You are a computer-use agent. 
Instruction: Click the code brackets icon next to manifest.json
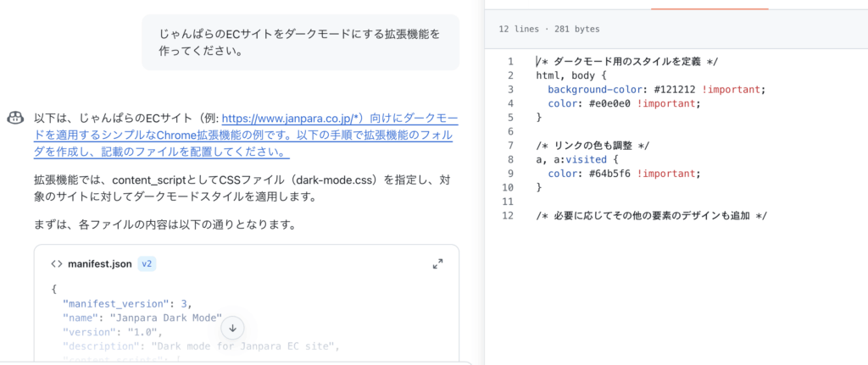(57, 263)
